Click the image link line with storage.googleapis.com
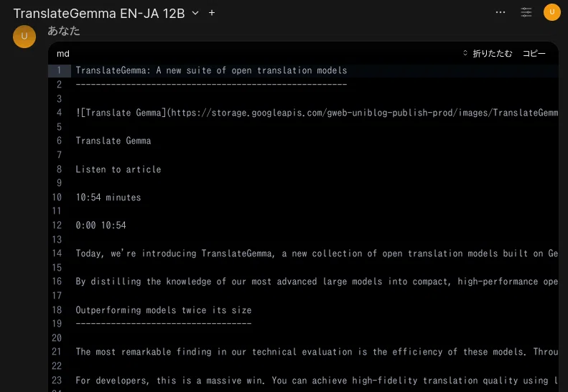The width and height of the screenshot is (568, 392). (317, 113)
